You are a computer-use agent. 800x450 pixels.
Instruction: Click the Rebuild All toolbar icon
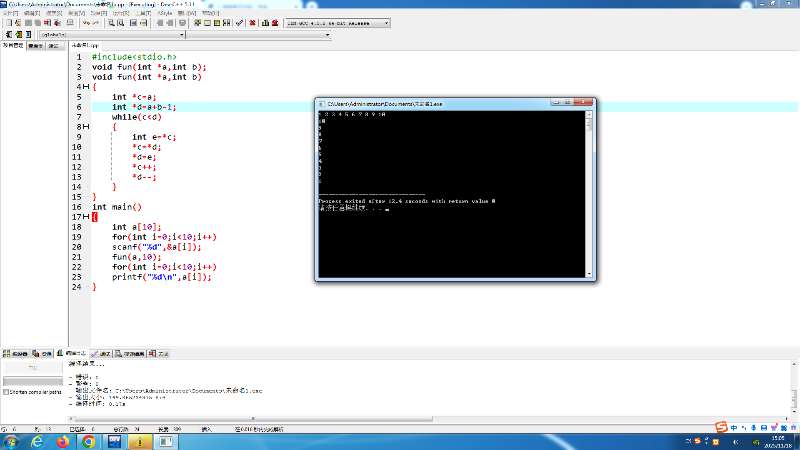tap(227, 23)
